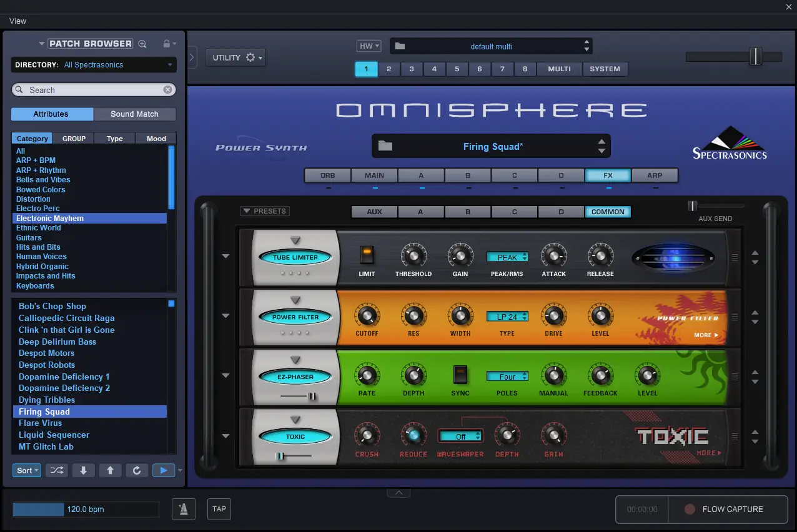Toggle the EZ-PHASER power button
This screenshot has height=532, width=797.
pos(295,377)
